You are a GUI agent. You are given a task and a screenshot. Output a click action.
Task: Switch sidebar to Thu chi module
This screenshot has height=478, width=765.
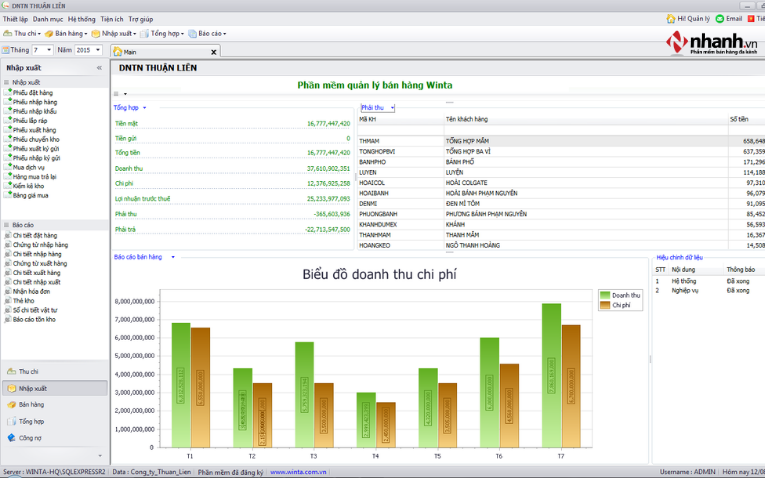point(55,371)
